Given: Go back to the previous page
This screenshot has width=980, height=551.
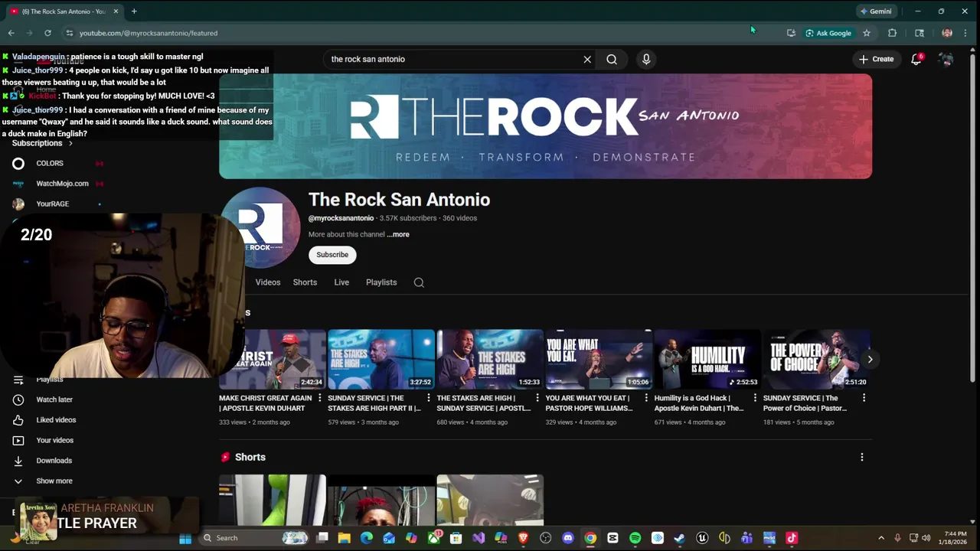Looking at the screenshot, I should click(11, 33).
